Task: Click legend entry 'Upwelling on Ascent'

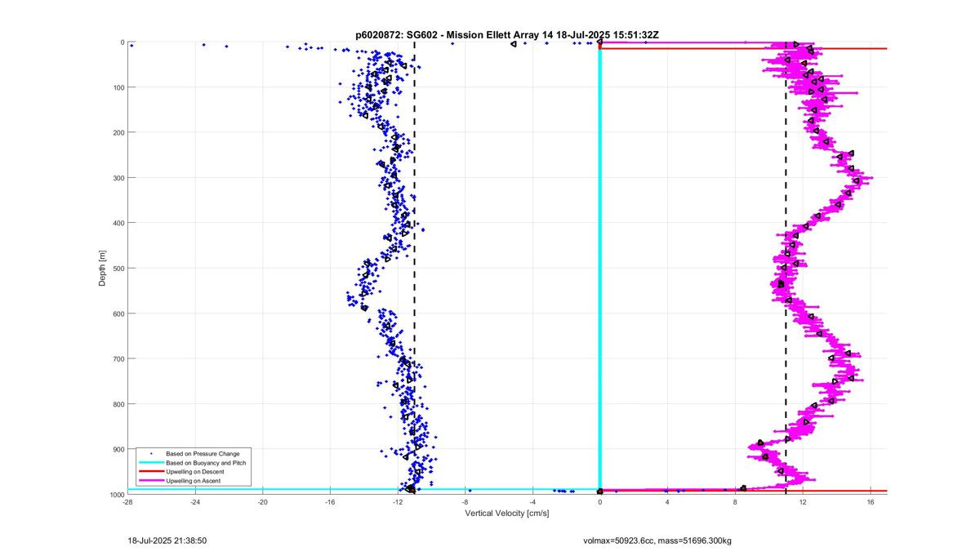Action: click(193, 482)
